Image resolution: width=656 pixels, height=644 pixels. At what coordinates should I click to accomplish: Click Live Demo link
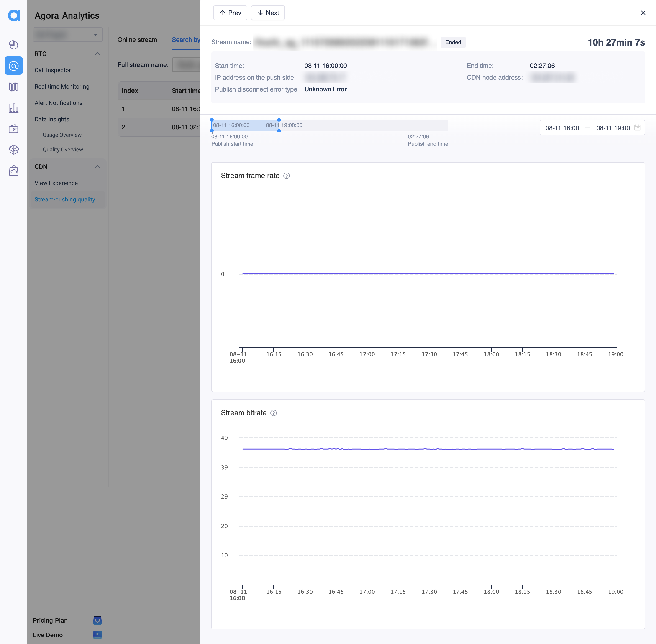(x=48, y=635)
